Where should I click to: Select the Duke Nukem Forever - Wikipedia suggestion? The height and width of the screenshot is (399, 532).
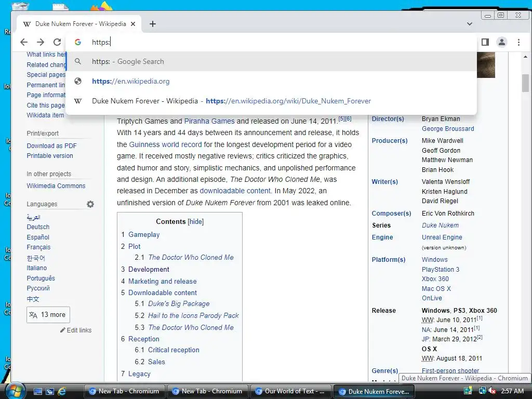pos(271,101)
